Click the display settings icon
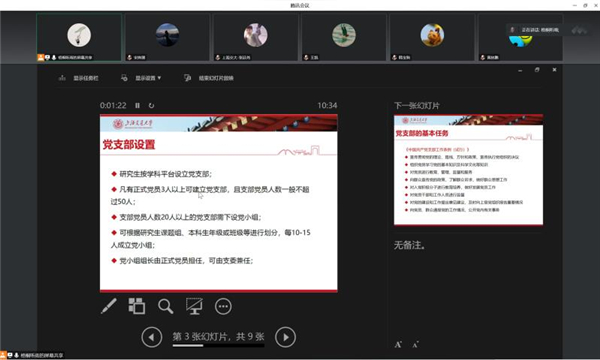 pyautogui.click(x=124, y=78)
